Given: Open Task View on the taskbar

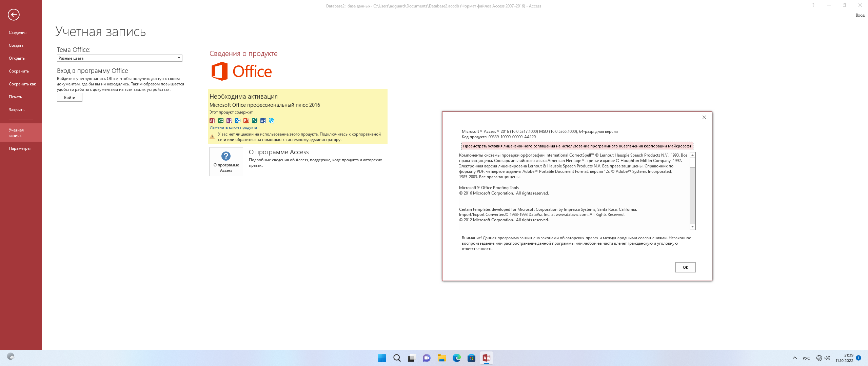Looking at the screenshot, I should pos(412,358).
